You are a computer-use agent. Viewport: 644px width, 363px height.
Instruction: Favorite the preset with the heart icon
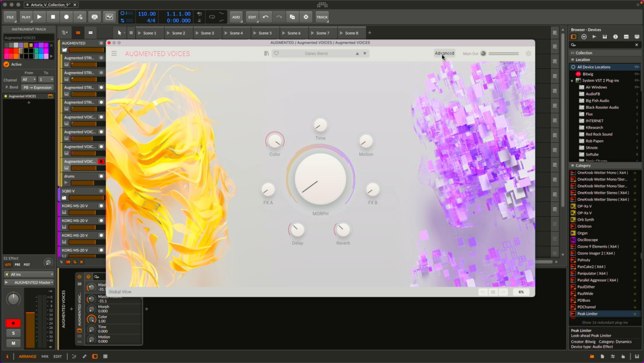pyautogui.click(x=276, y=53)
